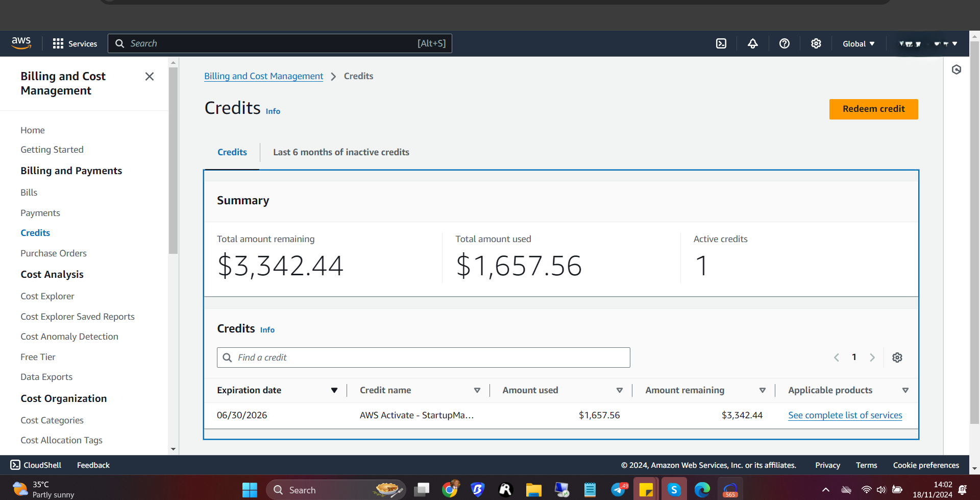Click the Feedback link in footer
Viewport: 980px width, 500px height.
tap(93, 465)
